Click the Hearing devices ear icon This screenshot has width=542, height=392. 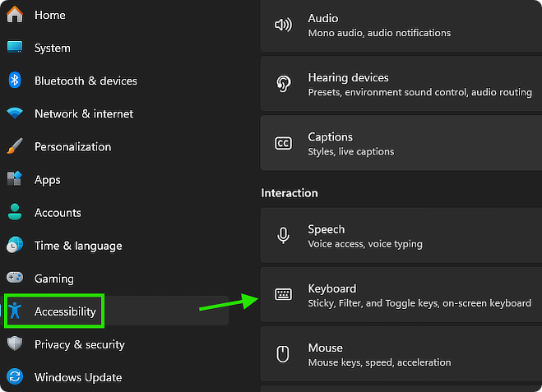point(283,84)
